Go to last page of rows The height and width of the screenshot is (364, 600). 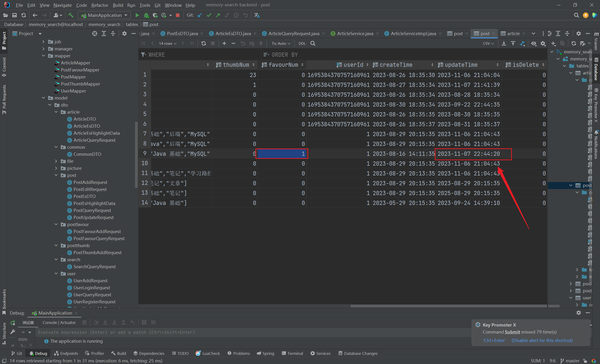pos(192,43)
